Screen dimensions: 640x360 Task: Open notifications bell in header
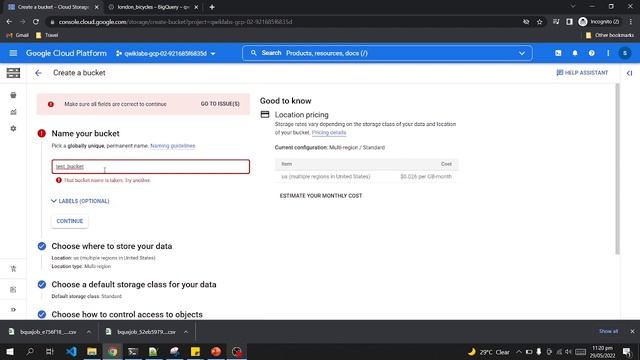[575, 53]
